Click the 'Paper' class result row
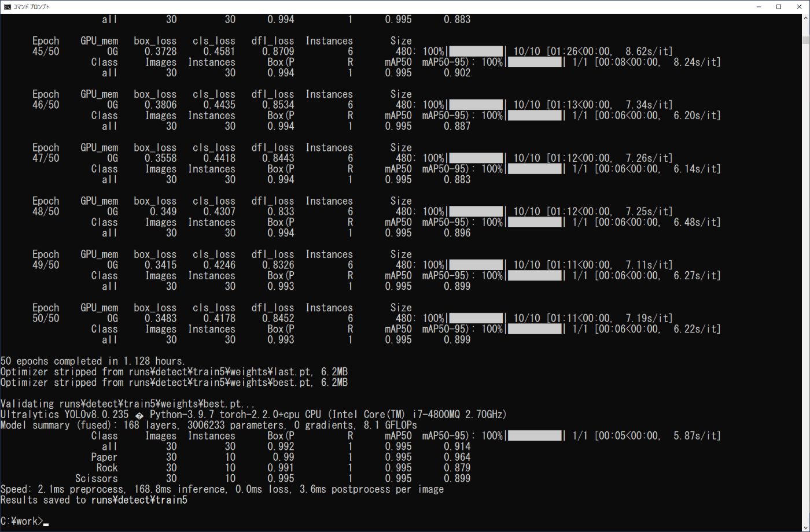This screenshot has height=532, width=810. pos(281,457)
